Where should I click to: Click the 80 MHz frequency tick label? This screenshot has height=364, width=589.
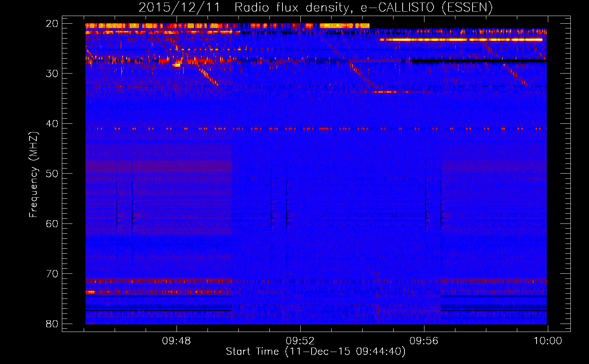52,324
